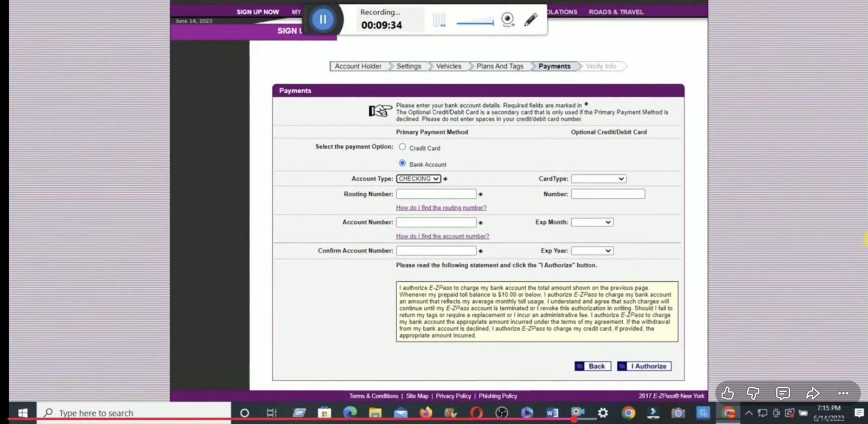
Task: Open the SIGN UP NOW menu
Action: click(x=258, y=12)
